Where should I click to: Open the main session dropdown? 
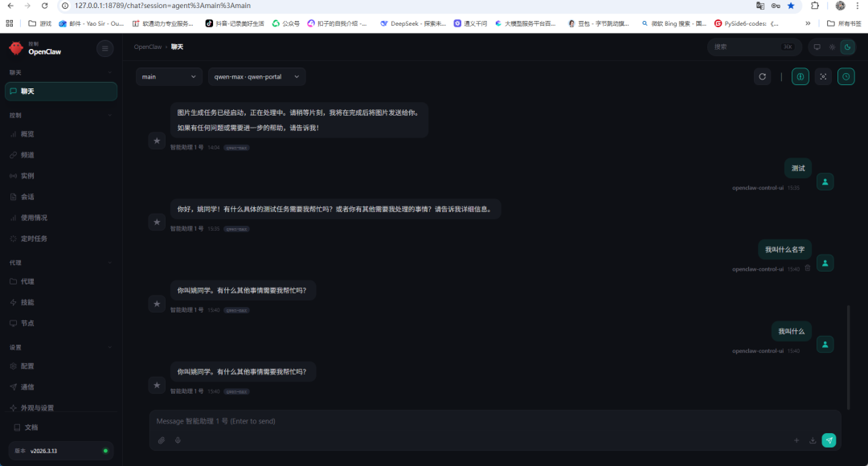169,76
